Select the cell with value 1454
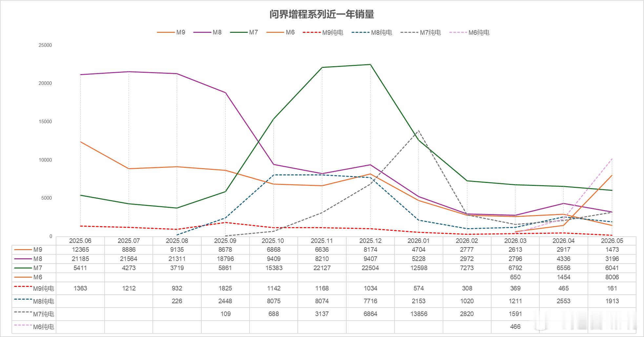Image resolution: width=644 pixels, height=337 pixels. pyautogui.click(x=564, y=277)
